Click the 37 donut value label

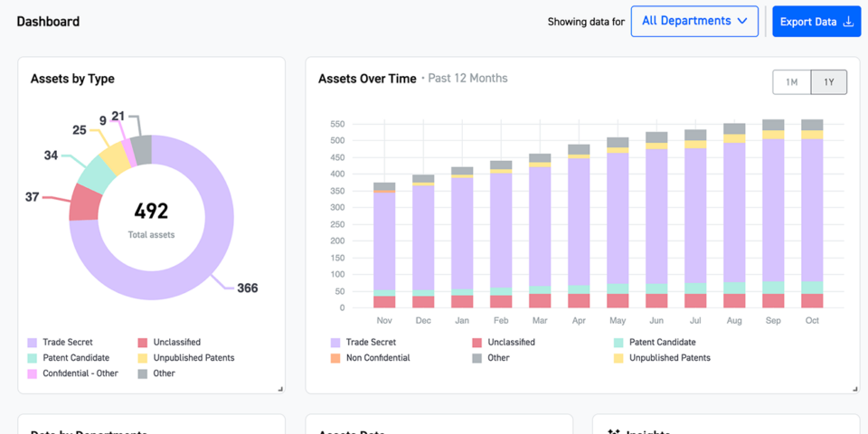coord(33,196)
